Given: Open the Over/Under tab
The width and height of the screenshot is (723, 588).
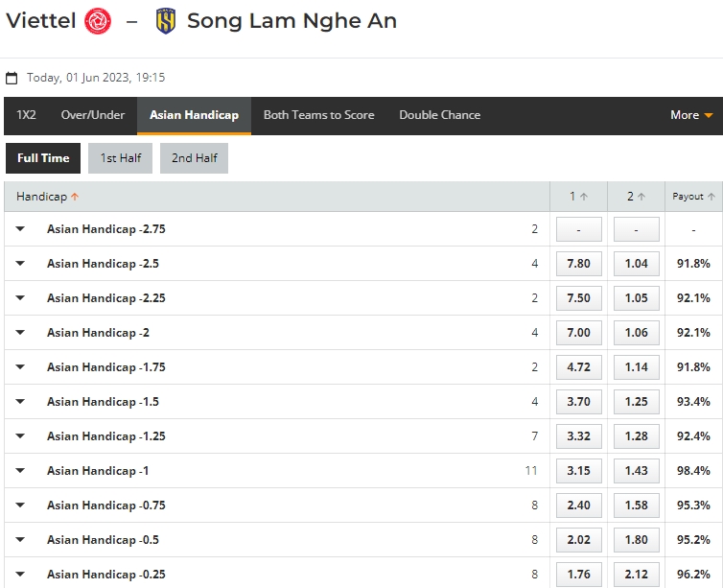Looking at the screenshot, I should pyautogui.click(x=93, y=115).
